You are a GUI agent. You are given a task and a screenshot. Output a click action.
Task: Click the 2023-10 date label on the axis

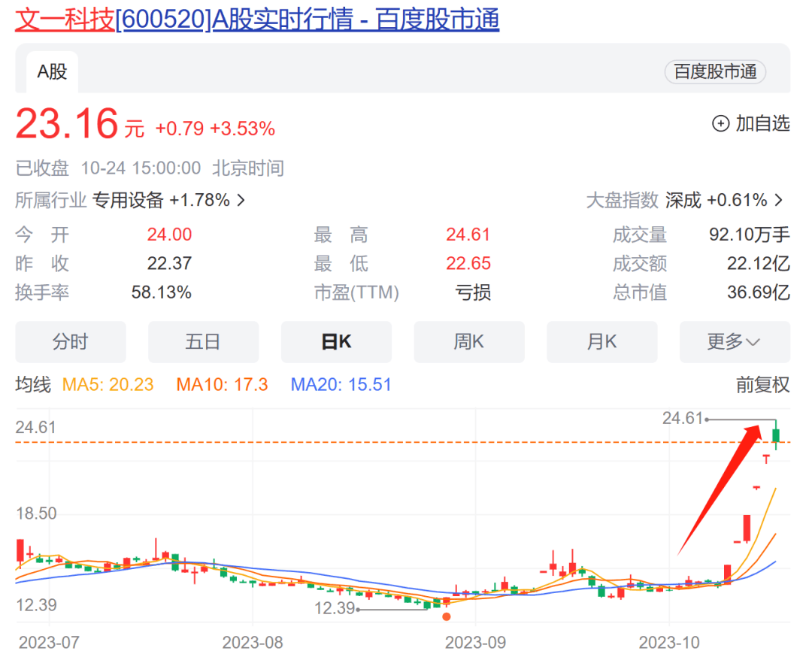point(669,643)
